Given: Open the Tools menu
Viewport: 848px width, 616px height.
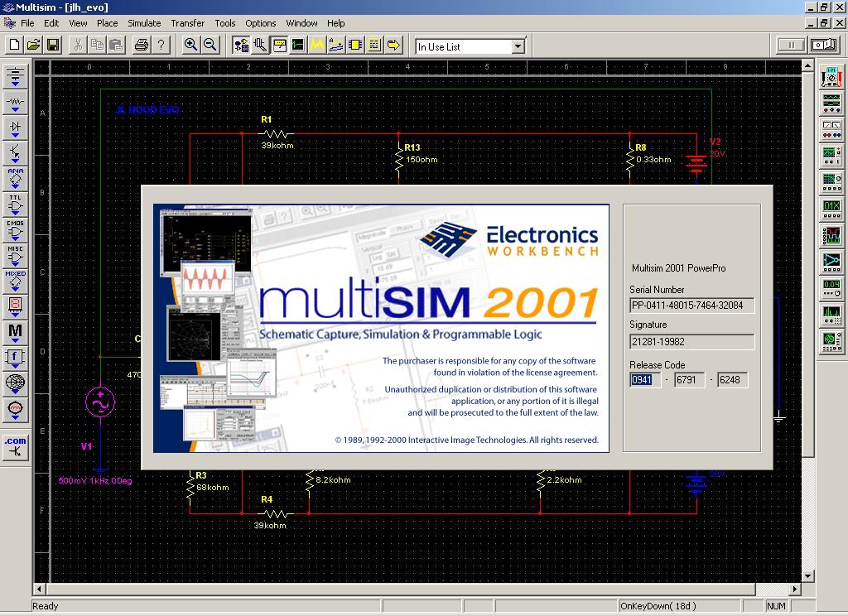Looking at the screenshot, I should [x=225, y=23].
